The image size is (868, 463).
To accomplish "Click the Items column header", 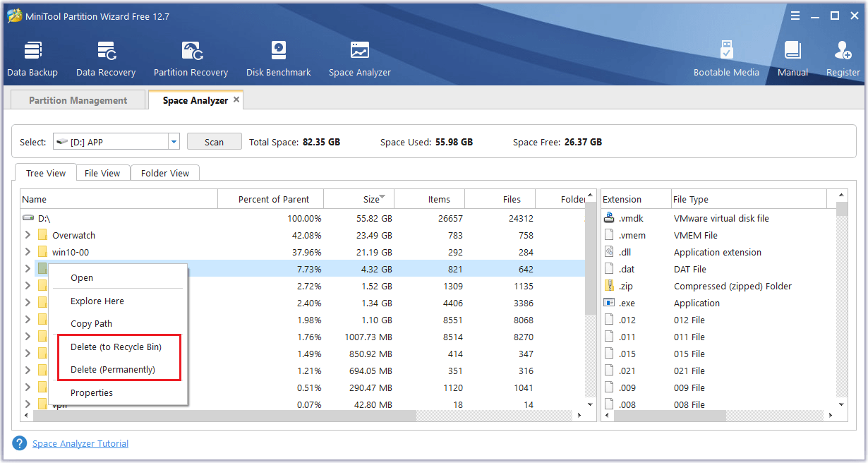I will pos(429,199).
